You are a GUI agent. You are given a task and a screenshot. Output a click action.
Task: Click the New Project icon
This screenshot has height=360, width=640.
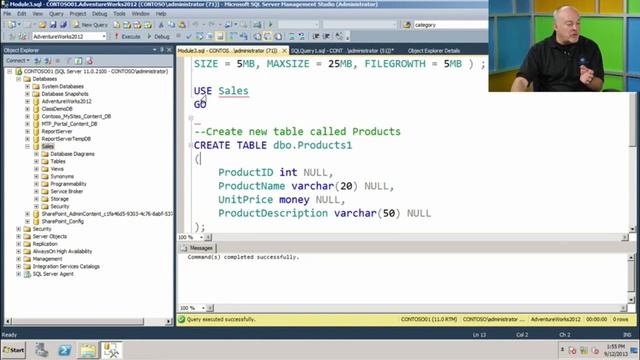tap(12, 25)
